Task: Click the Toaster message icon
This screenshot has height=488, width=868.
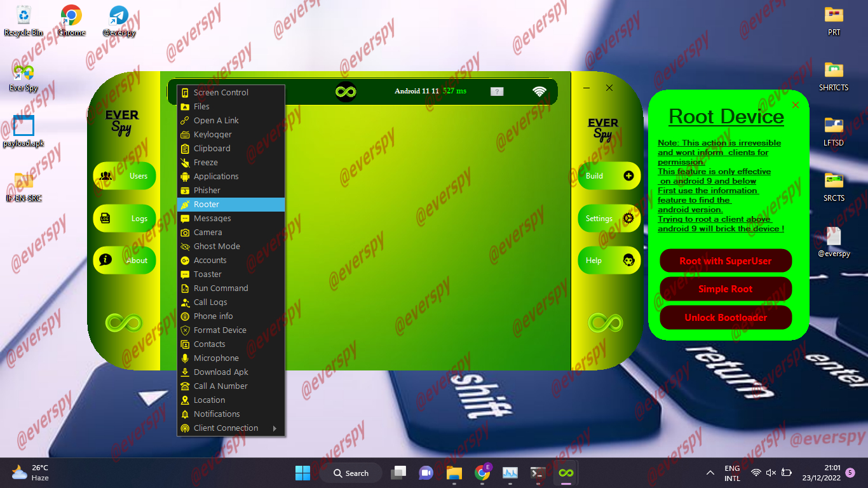Action: click(185, 274)
